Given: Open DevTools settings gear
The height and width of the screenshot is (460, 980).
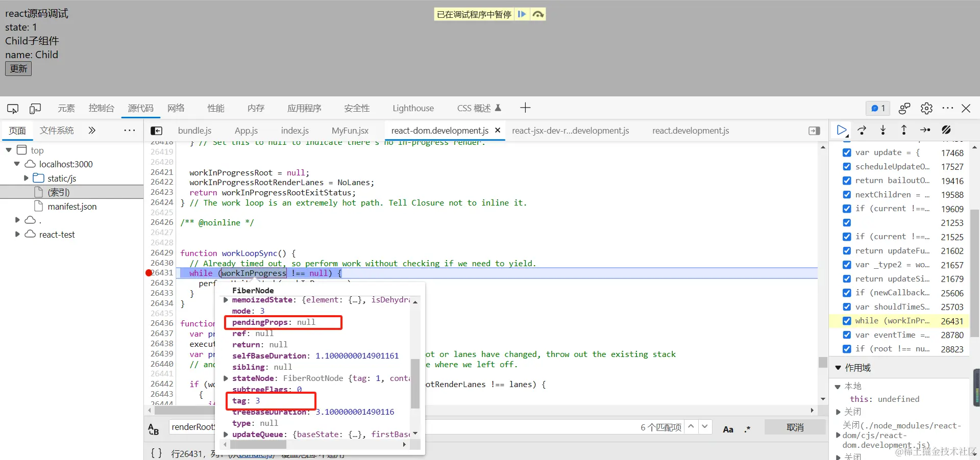Looking at the screenshot, I should coord(926,108).
